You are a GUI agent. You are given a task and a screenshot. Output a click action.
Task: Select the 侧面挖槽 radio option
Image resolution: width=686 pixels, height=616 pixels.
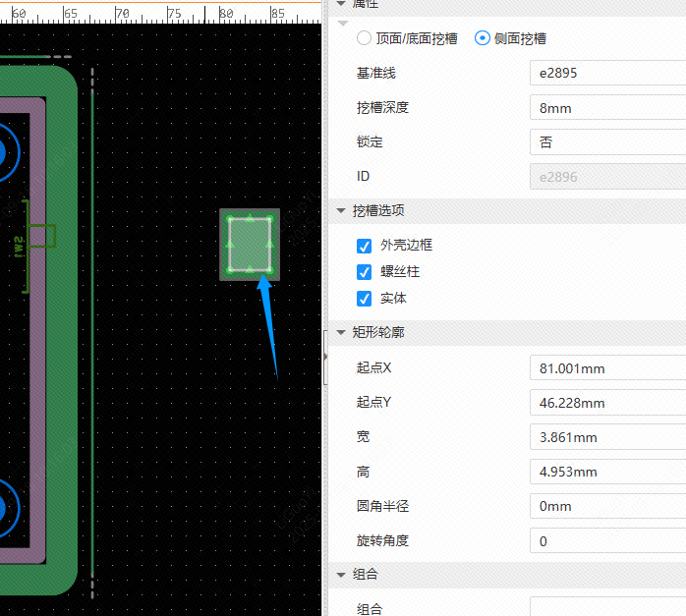pyautogui.click(x=482, y=38)
